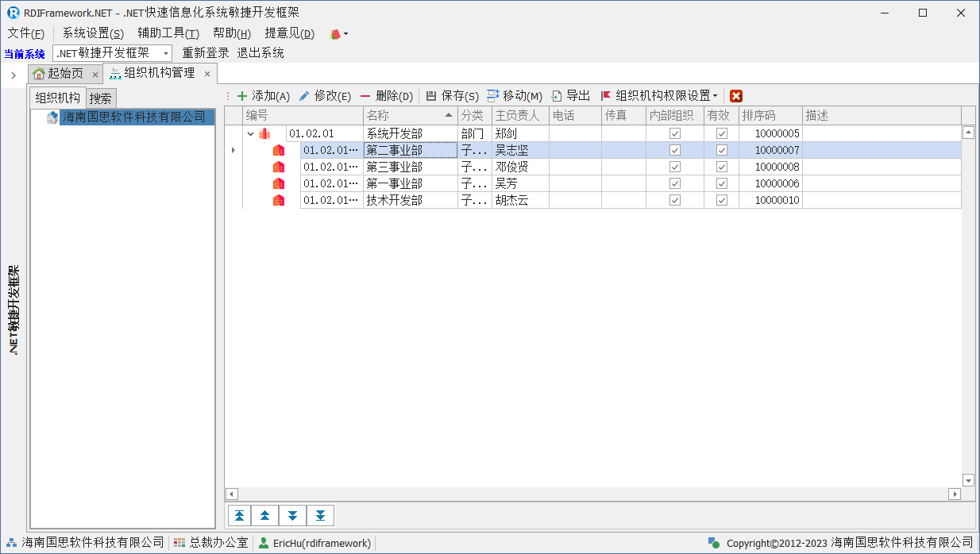Click the green Add (添加) plus icon

pyautogui.click(x=242, y=96)
